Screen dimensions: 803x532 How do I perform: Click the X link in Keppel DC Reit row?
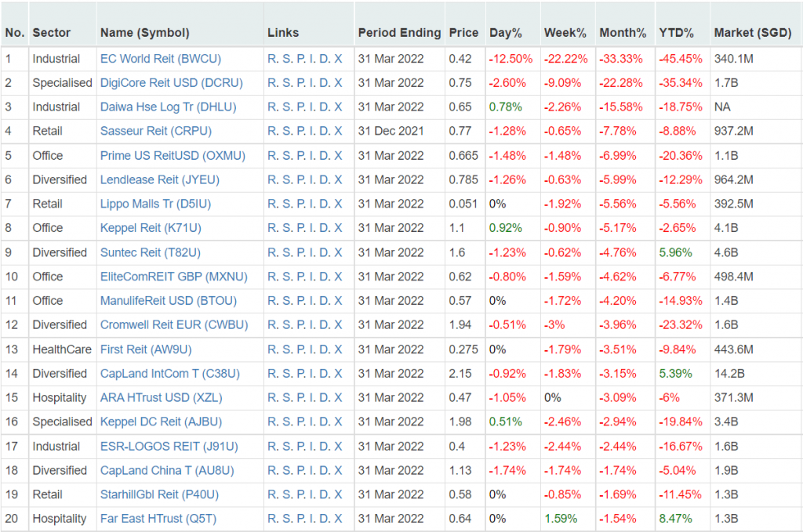click(x=338, y=422)
